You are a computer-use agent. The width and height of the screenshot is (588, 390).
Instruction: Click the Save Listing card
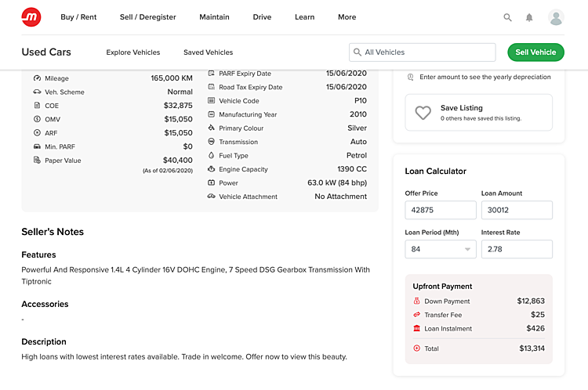(478, 113)
